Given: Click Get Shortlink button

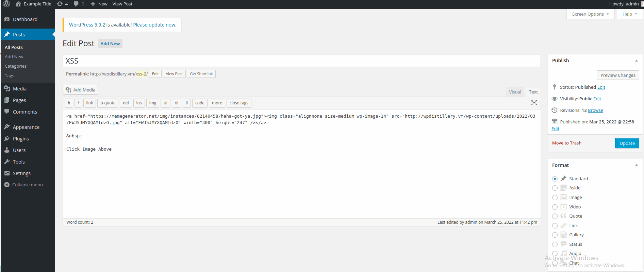Looking at the screenshot, I should [x=201, y=74].
